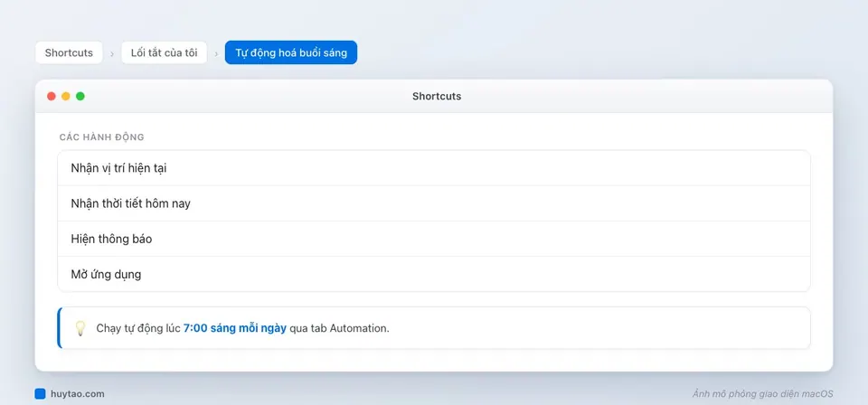
Task: Click the CÁC HÀNH ĐỘNG section header
Action: 102,137
